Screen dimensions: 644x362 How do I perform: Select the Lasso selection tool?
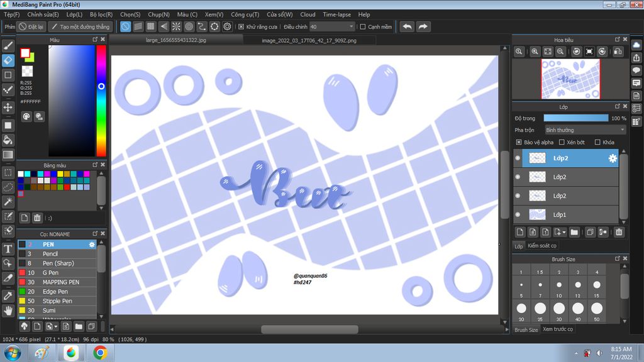(8, 187)
